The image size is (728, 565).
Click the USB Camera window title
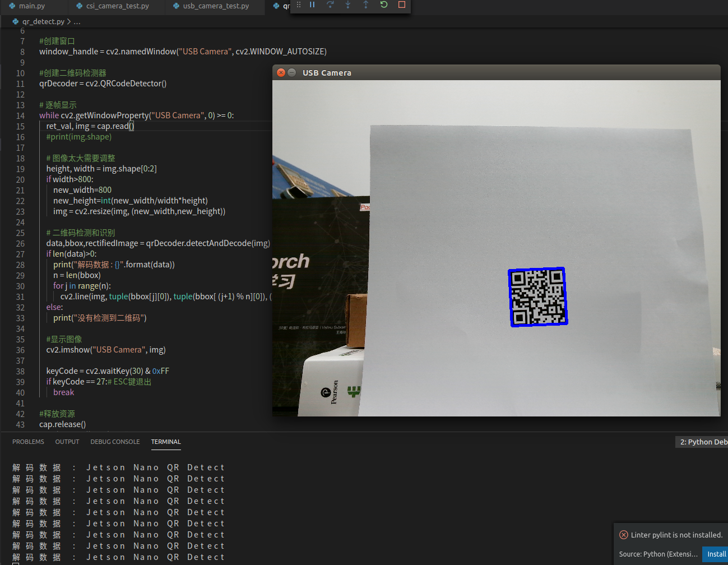point(327,73)
